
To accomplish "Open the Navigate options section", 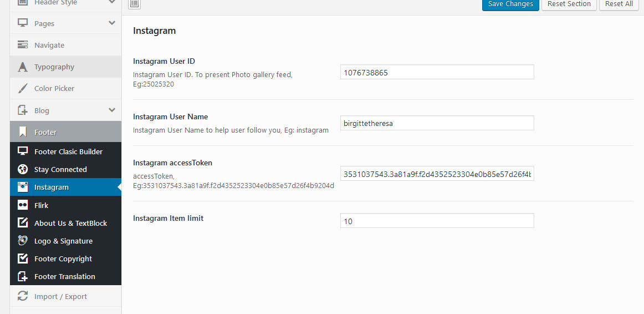I will (66, 45).
